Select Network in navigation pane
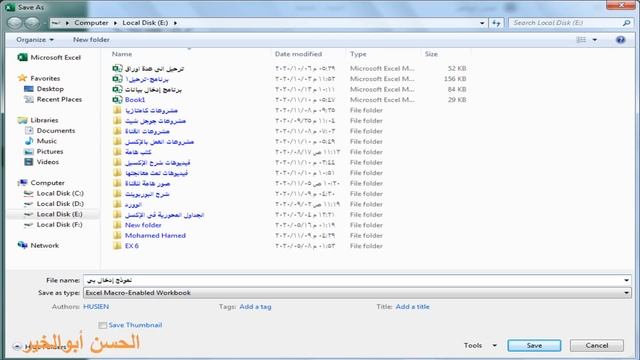Viewport: 640px width, 360px height. point(44,245)
